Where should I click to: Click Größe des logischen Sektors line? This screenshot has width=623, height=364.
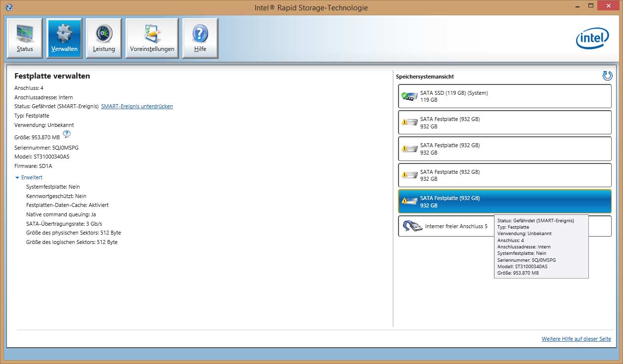click(x=72, y=242)
